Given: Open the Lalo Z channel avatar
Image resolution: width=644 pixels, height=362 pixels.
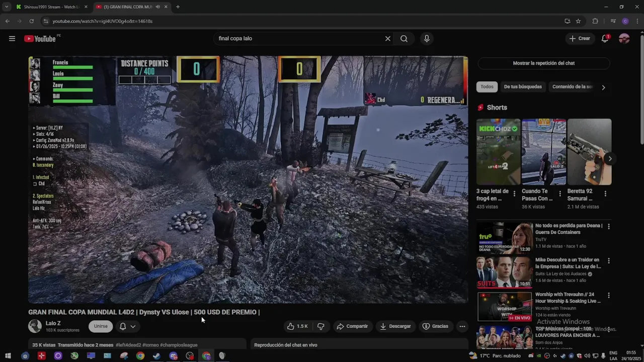Looking at the screenshot, I should [x=35, y=326].
